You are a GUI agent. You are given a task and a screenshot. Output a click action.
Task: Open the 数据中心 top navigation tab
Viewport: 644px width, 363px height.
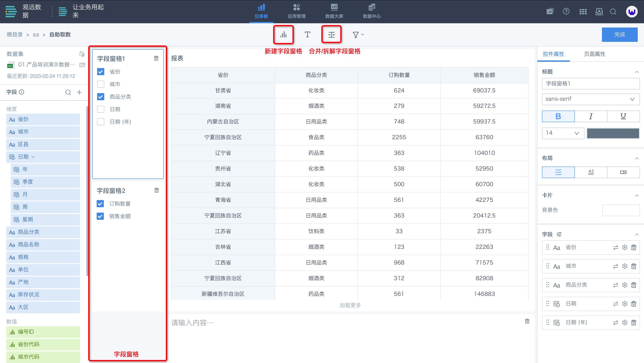tap(371, 11)
